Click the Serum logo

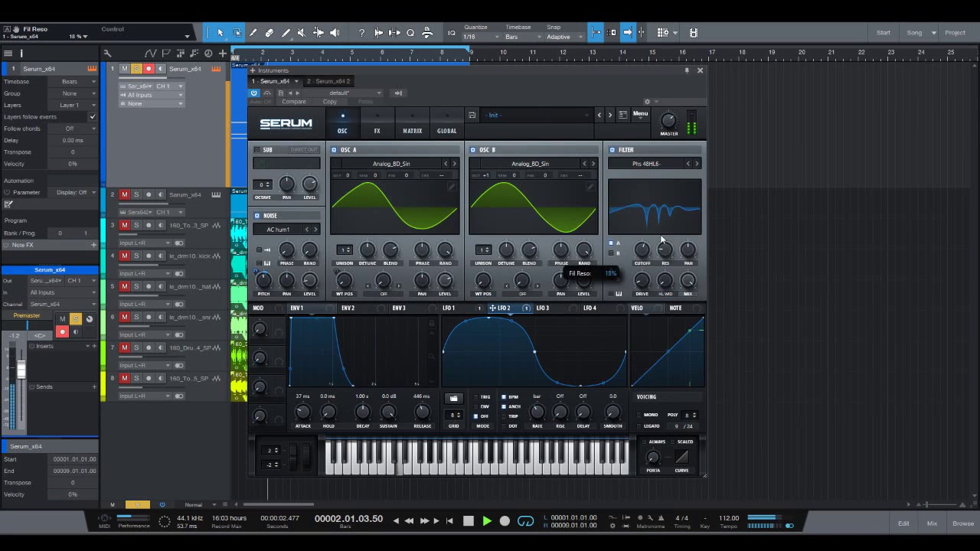[x=286, y=123]
